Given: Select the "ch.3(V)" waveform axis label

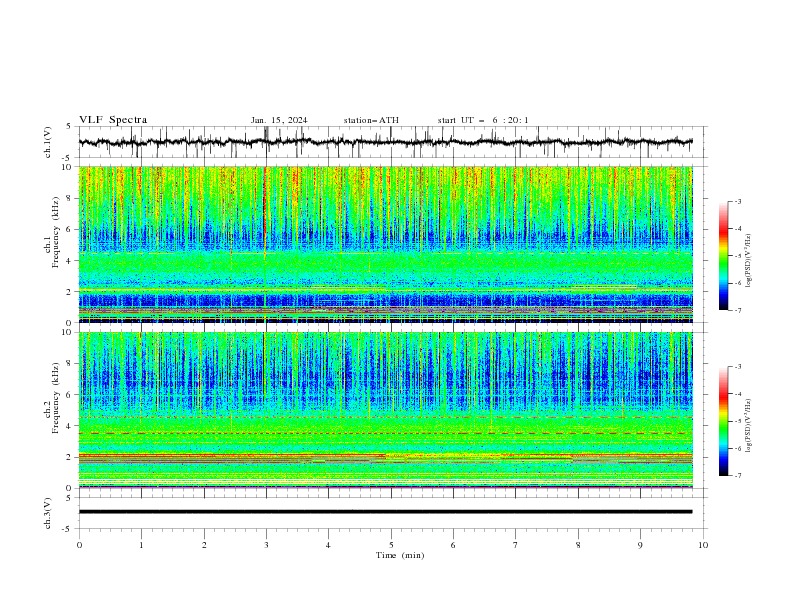Looking at the screenshot, I should (48, 513).
